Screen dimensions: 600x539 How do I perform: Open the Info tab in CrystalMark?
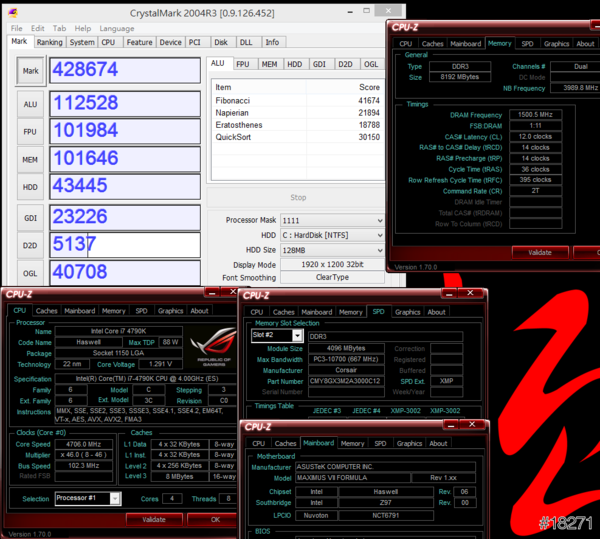click(272, 42)
